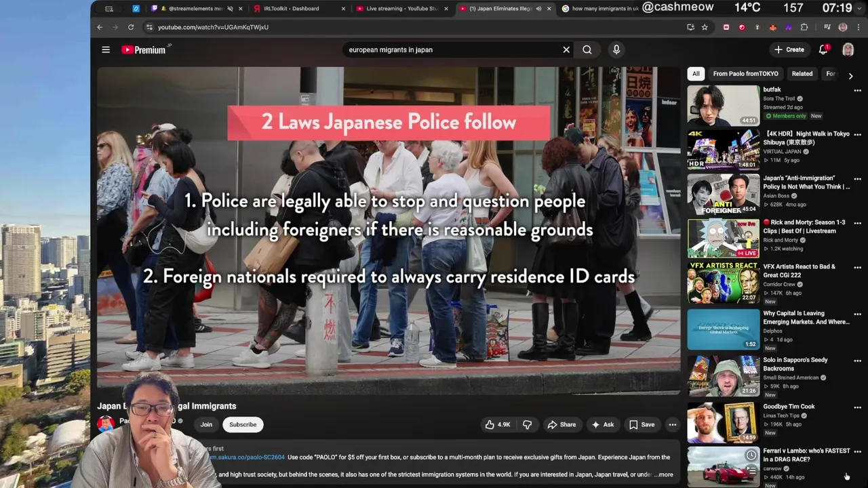
Task: Show more filter chips with right arrow
Action: tap(850, 76)
